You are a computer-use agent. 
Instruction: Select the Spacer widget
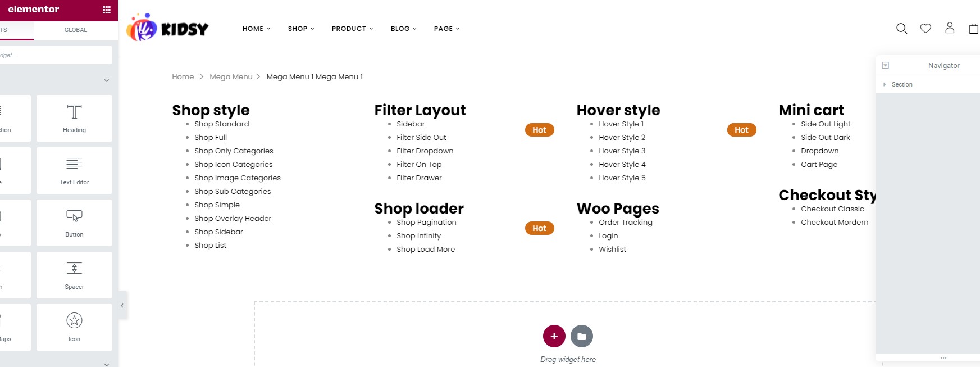74,275
